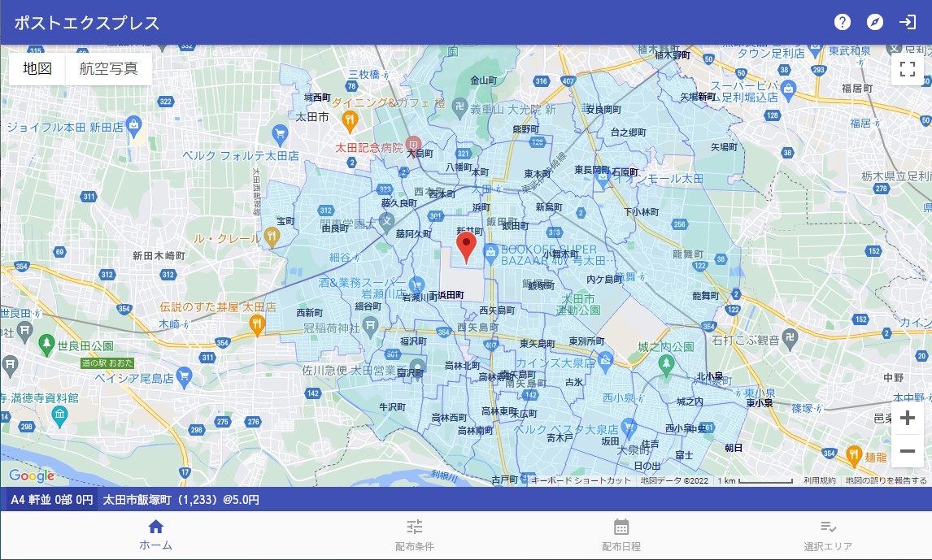Click the compass explore icon in header
The image size is (932, 560).
(x=875, y=22)
